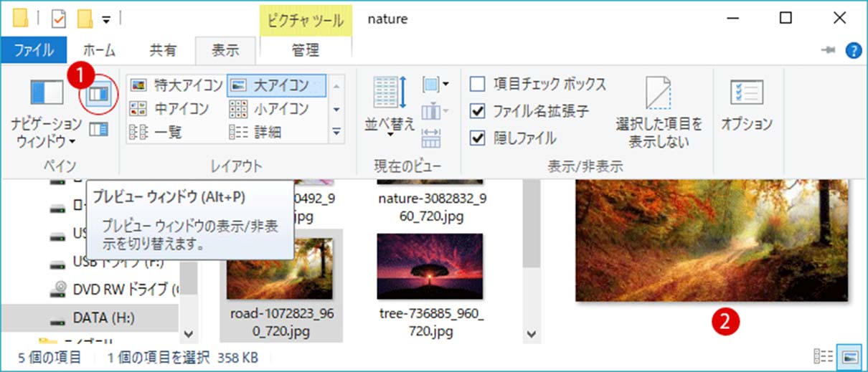Viewport: 868px width, 372px height.
Task: Open the ファイル menu tab
Action: (x=34, y=50)
